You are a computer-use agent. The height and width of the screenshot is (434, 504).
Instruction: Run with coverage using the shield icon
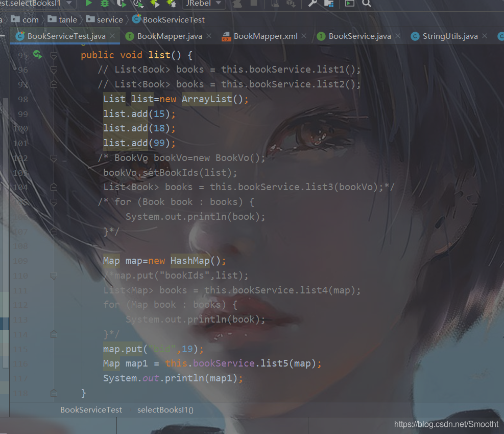(x=121, y=3)
